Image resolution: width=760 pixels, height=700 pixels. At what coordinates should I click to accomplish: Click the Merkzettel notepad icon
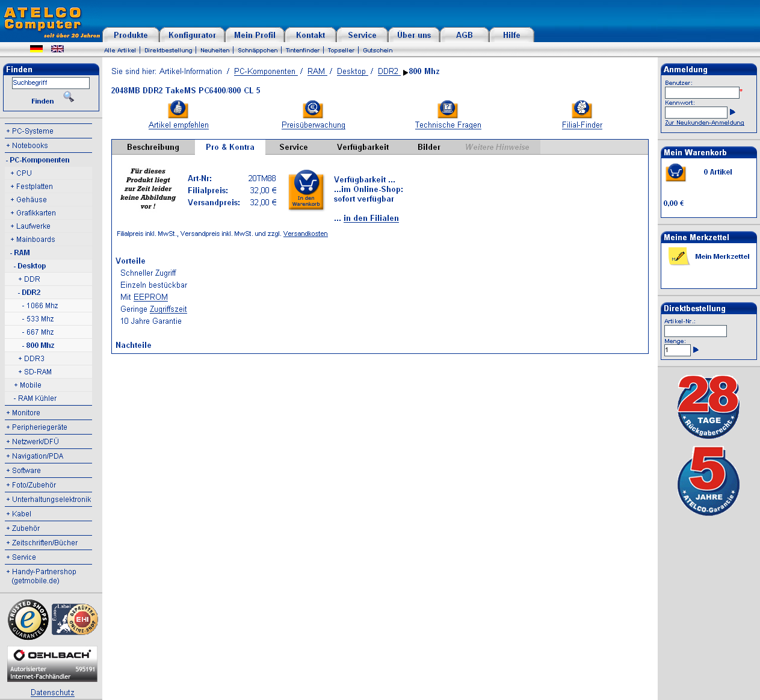[679, 257]
